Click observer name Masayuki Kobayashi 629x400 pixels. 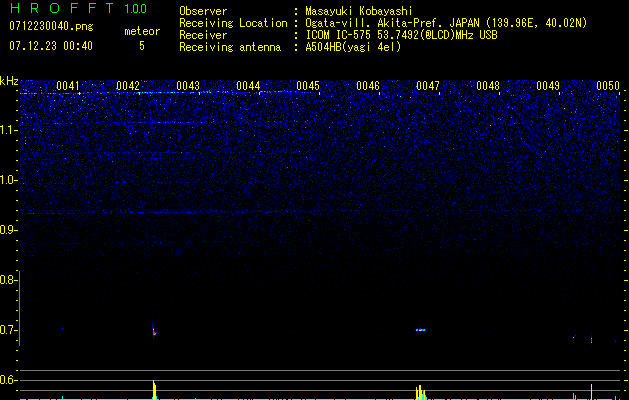point(359,11)
